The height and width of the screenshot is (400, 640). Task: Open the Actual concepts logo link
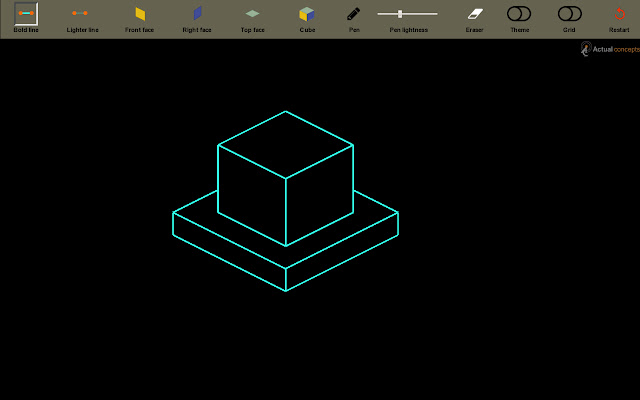coord(610,49)
